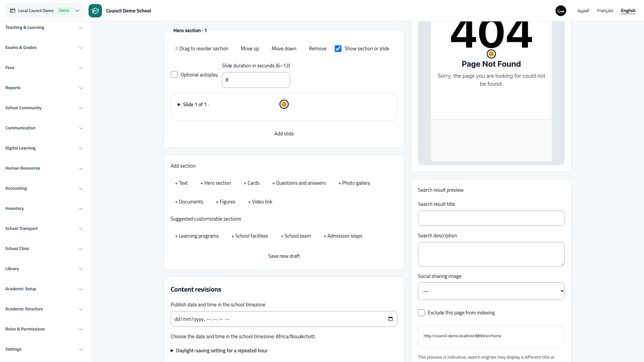Open the School Clinic sidebar menu
The height and width of the screenshot is (362, 644).
click(44, 249)
